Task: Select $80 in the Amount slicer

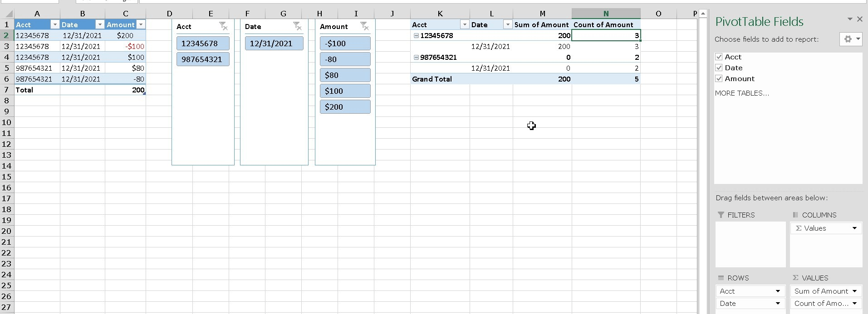Action: (345, 75)
